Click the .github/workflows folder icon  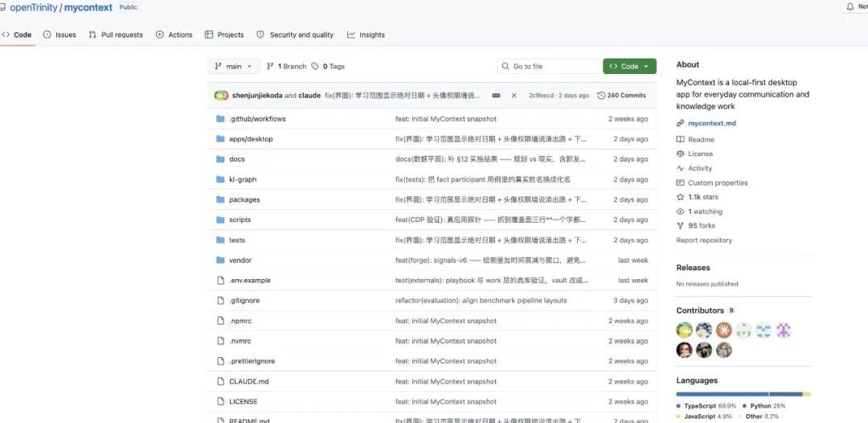click(x=220, y=118)
